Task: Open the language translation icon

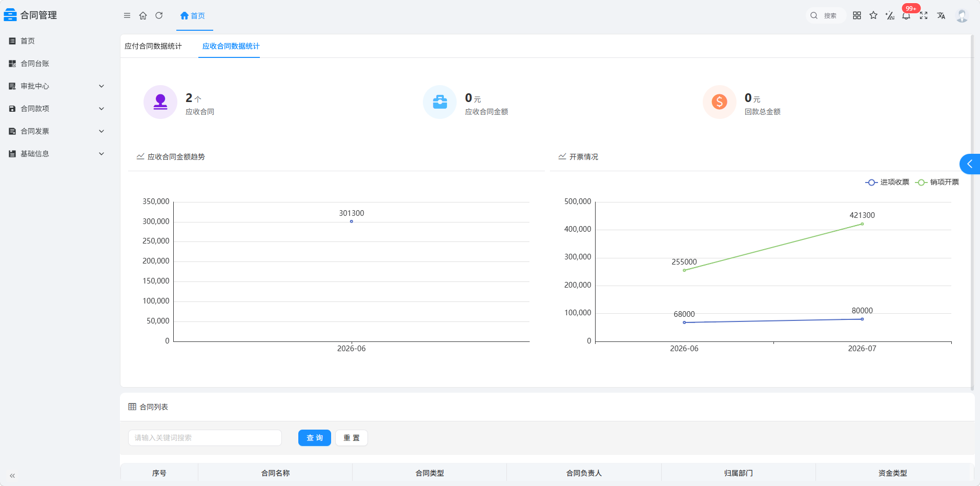Action: [941, 15]
